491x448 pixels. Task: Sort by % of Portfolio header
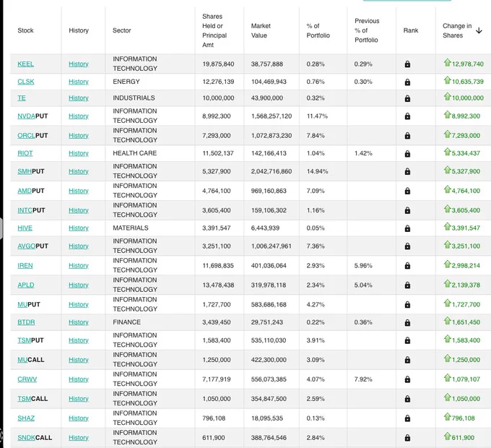click(x=318, y=30)
